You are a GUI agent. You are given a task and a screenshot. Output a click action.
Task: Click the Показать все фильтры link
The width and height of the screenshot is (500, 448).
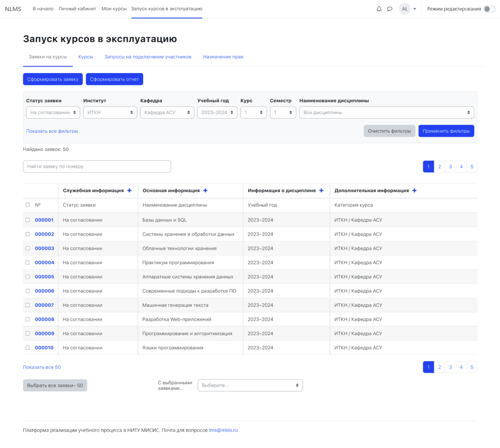click(x=52, y=131)
